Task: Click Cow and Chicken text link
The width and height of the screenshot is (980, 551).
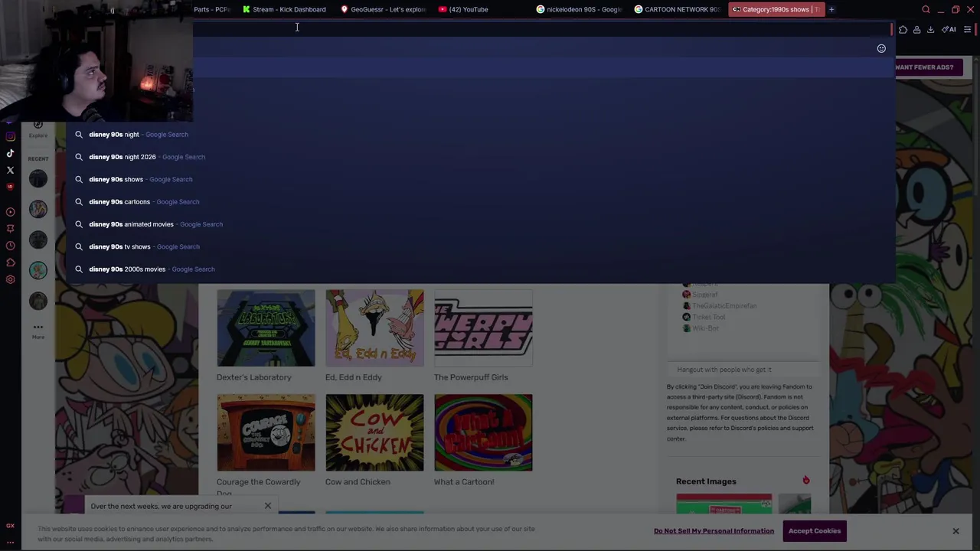Action: pos(358,482)
